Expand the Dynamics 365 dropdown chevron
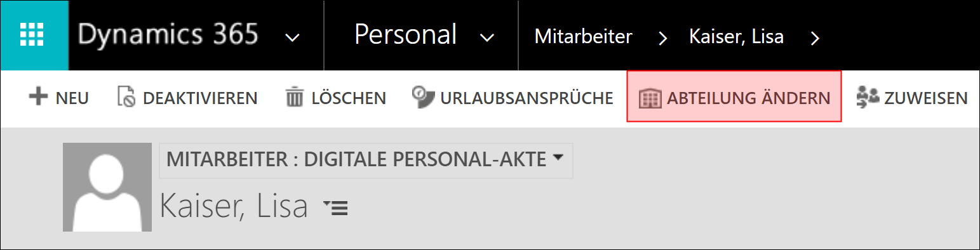980x250 pixels. [x=292, y=38]
